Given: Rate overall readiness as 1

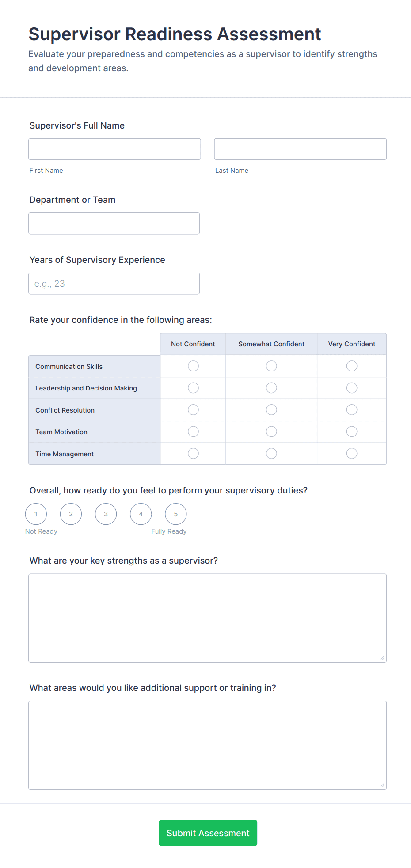Looking at the screenshot, I should click(x=36, y=514).
